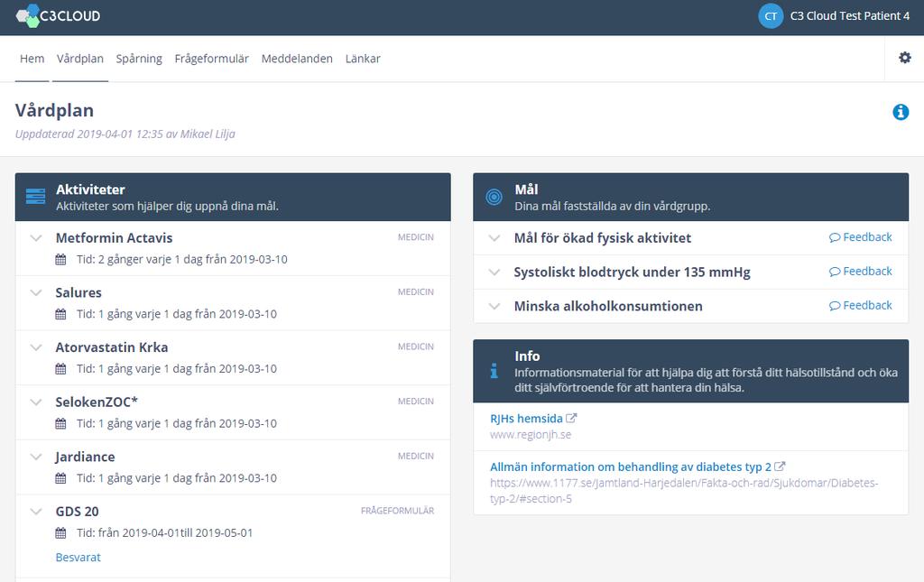Screen dimensions: 924x582
Task: Expand Jardiance activity chevron
Action: pyautogui.click(x=36, y=457)
